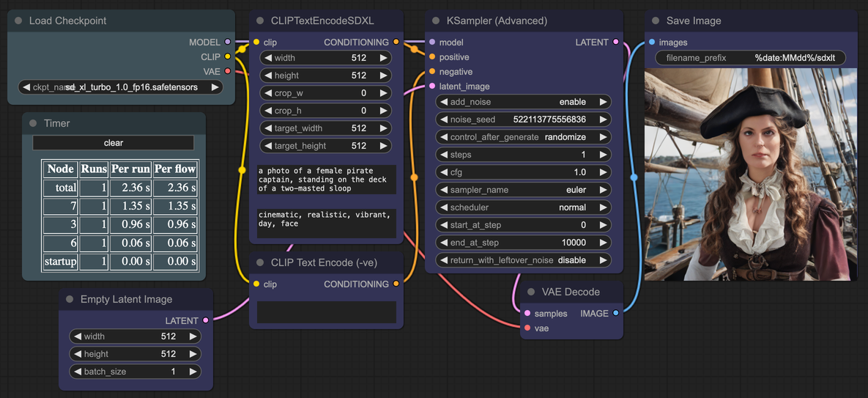Click the LATENT output socket on KSampler
868x398 pixels.
click(x=615, y=42)
